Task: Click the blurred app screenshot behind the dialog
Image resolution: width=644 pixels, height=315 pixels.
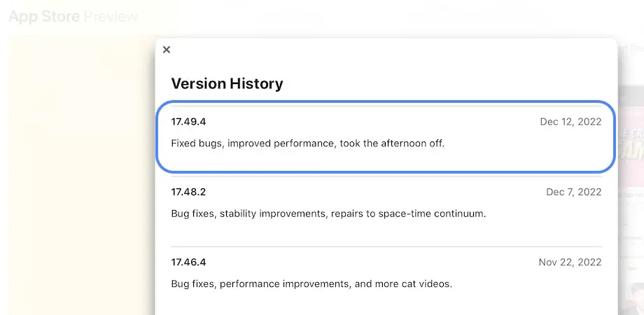Action: tap(631, 140)
